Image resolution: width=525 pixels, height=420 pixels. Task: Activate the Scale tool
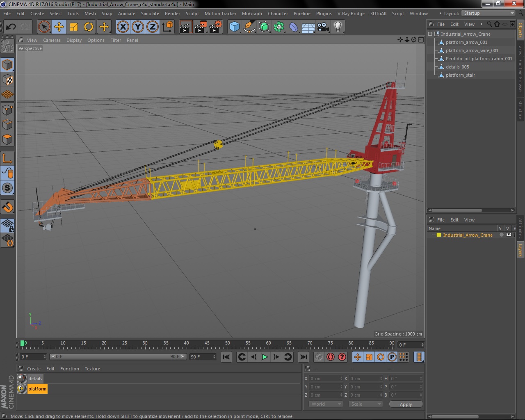(x=74, y=27)
